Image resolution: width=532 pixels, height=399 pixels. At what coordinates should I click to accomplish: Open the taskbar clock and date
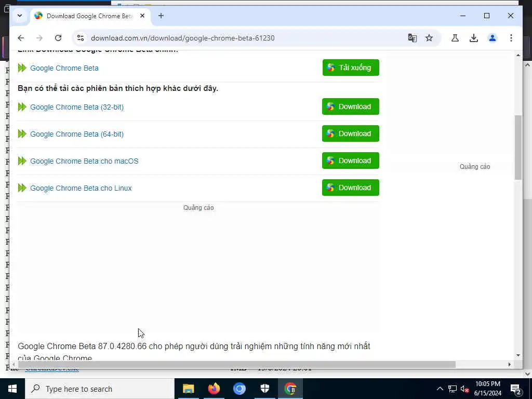(x=487, y=389)
